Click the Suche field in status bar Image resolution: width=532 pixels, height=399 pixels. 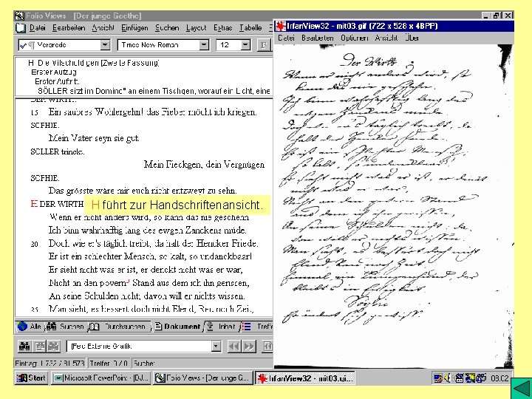pos(202,364)
